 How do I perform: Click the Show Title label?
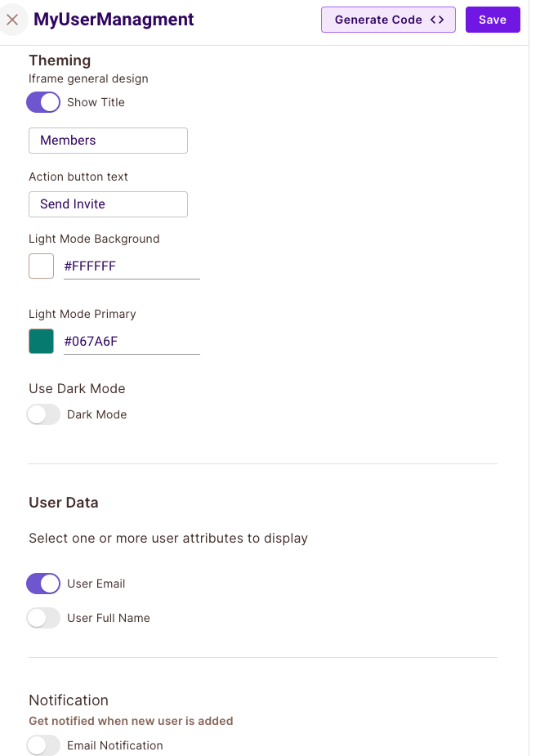[x=96, y=102]
